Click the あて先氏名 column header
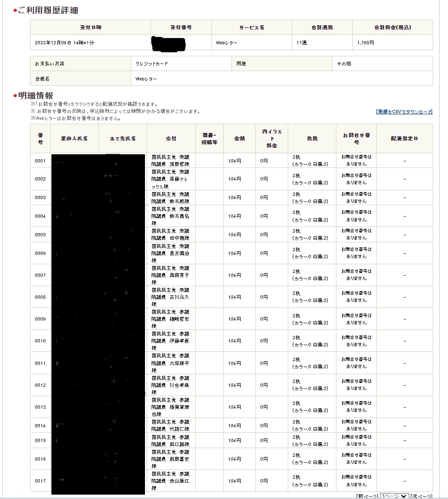The image size is (448, 499). [123, 138]
